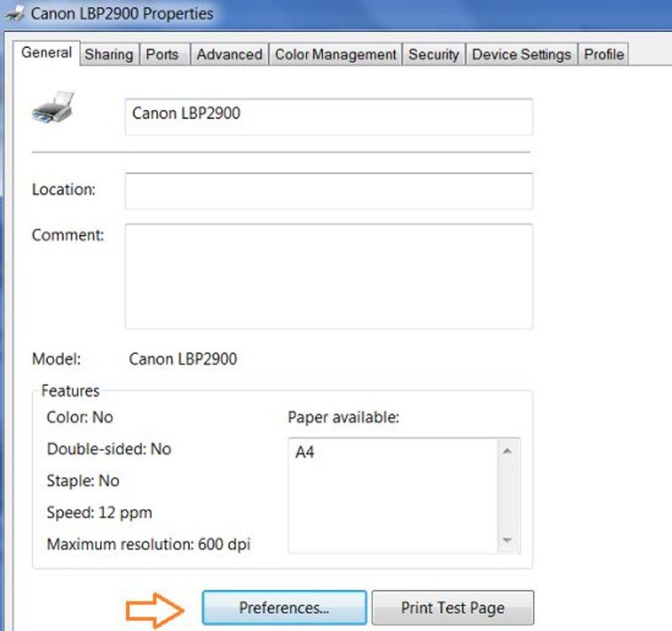
Task: Open the Profile tab
Action: pos(604,55)
